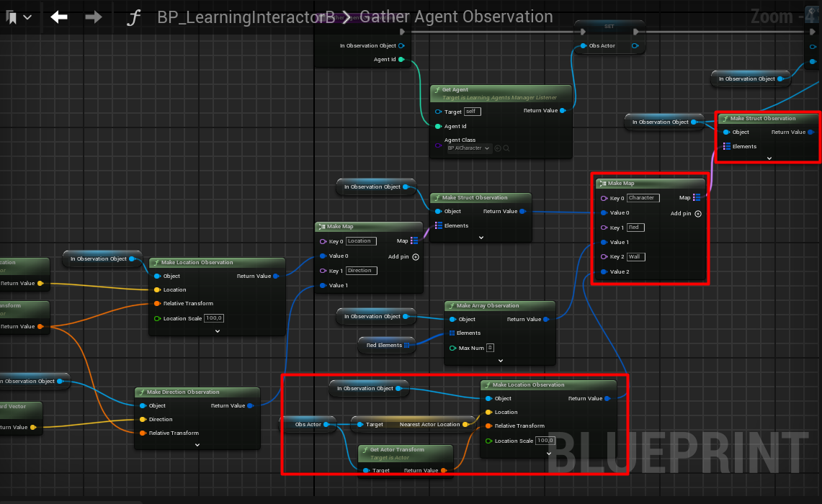Expand Make Struct Observation node wired to Location map
Viewport: 822px width, 504px height.
[x=481, y=238]
